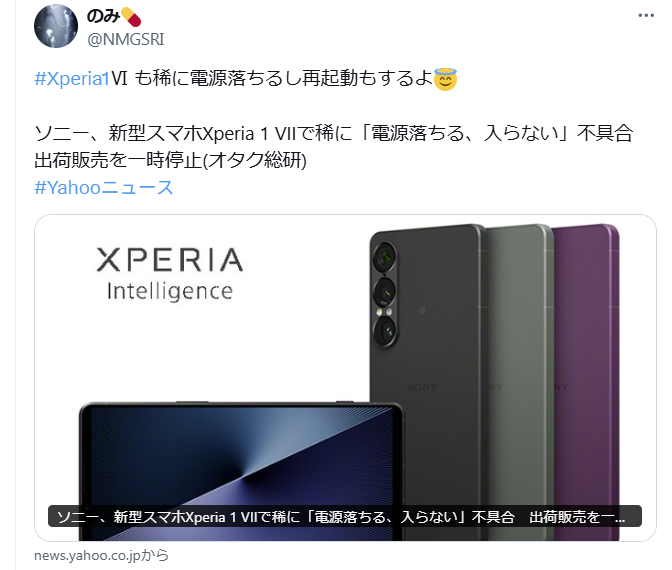Click the pill emoji beside the display name
Image resolution: width=672 pixels, height=570 pixels.
131,17
